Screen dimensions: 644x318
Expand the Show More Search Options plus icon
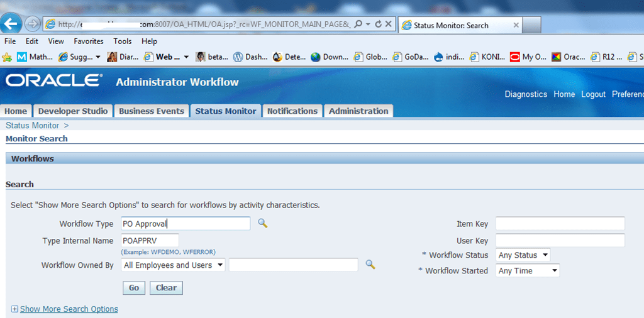pos(15,309)
